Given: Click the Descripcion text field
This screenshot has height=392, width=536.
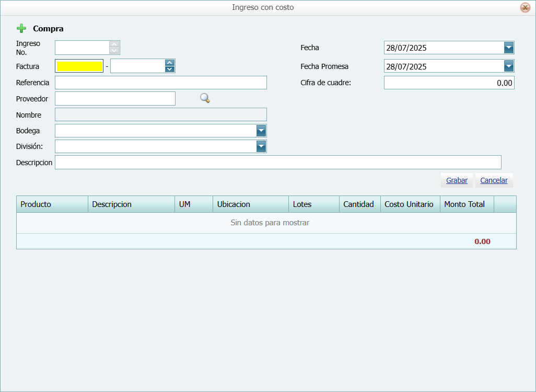Looking at the screenshot, I should (x=278, y=163).
